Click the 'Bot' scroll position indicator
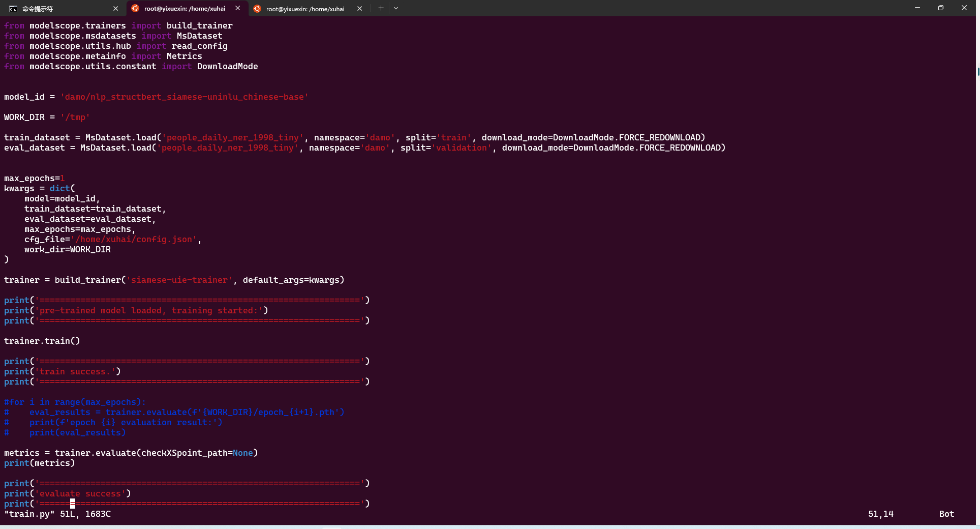The image size is (980, 529). 947,514
